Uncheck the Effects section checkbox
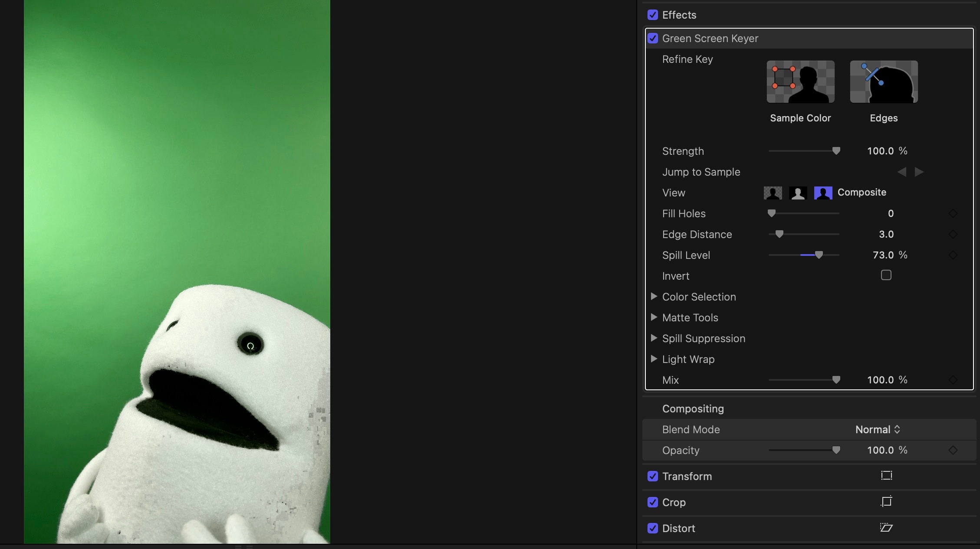 653,15
